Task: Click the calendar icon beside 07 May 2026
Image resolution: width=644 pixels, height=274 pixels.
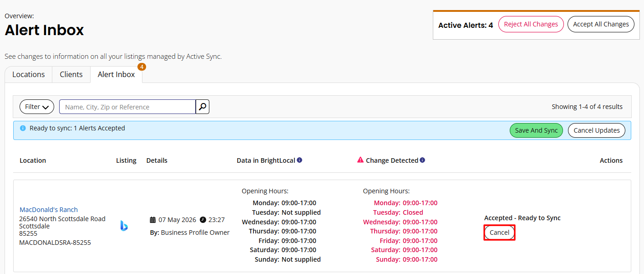Action: 153,220
